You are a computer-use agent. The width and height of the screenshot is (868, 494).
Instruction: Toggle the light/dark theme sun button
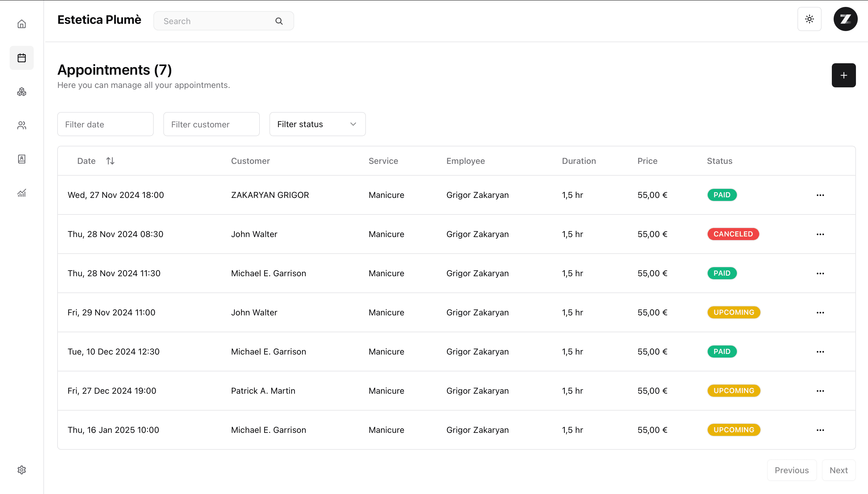click(x=810, y=19)
